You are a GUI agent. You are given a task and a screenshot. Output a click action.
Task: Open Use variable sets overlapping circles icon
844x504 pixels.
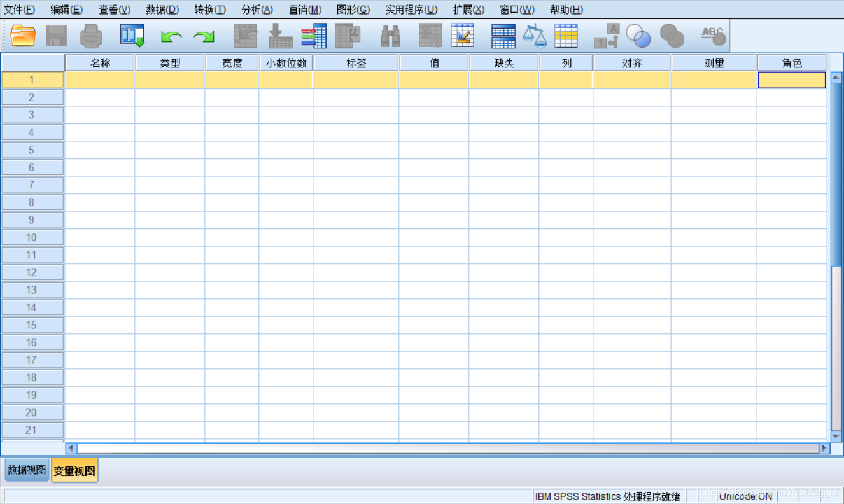click(638, 36)
